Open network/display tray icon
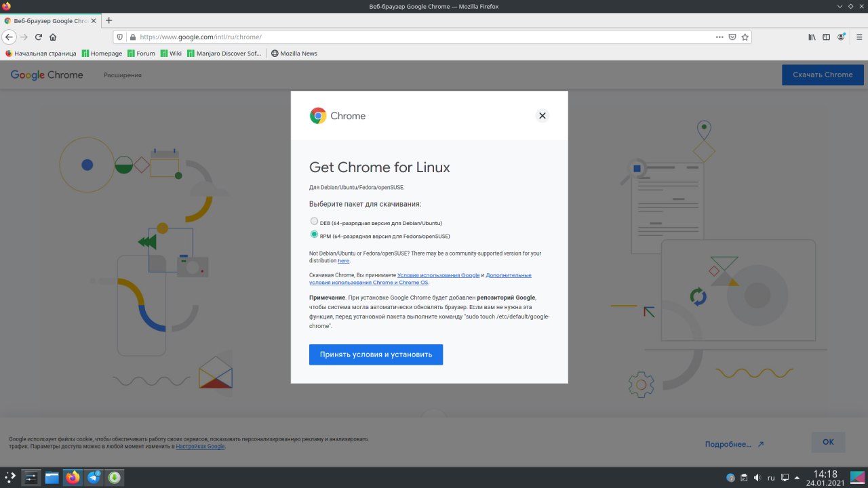Viewport: 868px width, 488px height. tap(785, 477)
